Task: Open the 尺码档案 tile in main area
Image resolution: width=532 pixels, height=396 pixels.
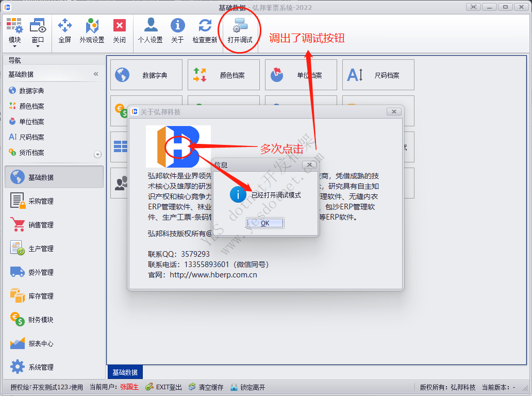Action: click(378, 75)
